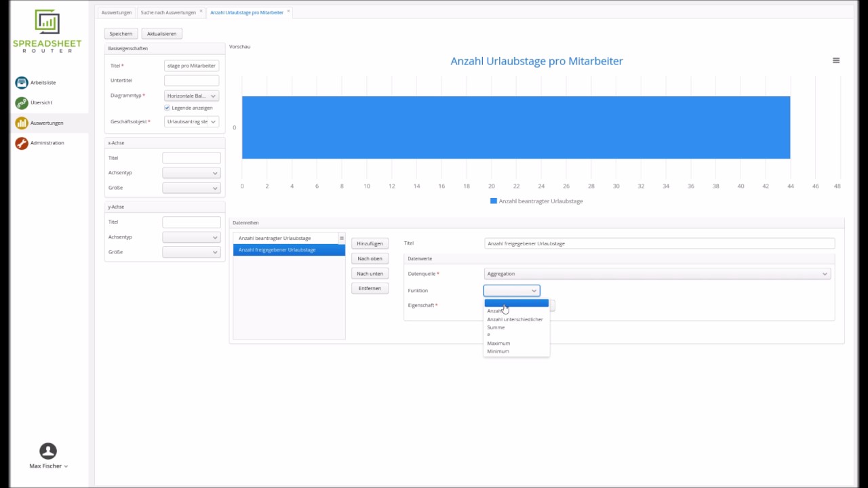Select Anzahl freigegebener Urlaubstage series row

point(289,250)
